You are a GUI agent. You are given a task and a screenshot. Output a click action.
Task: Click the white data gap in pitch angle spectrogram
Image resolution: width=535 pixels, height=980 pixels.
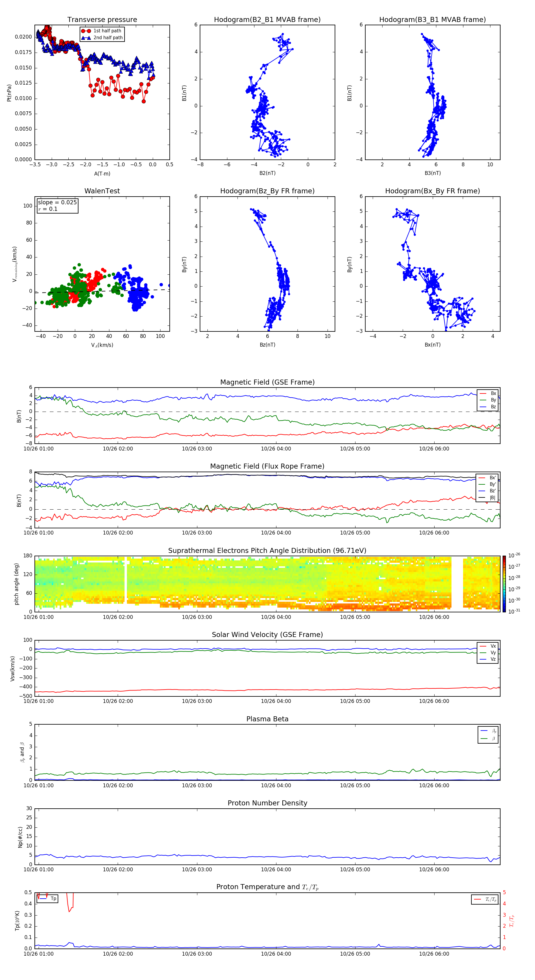457,584
